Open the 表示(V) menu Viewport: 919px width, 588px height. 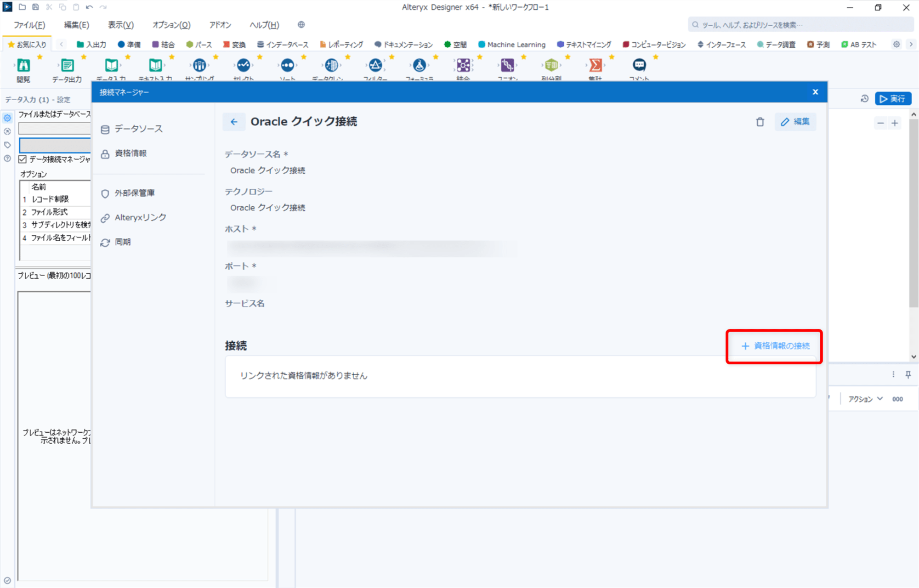tap(121, 25)
